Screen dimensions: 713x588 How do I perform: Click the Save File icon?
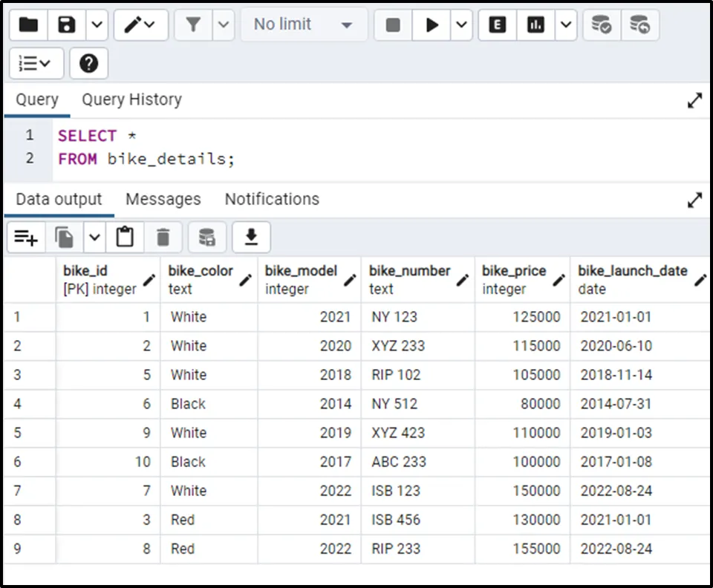[68, 25]
